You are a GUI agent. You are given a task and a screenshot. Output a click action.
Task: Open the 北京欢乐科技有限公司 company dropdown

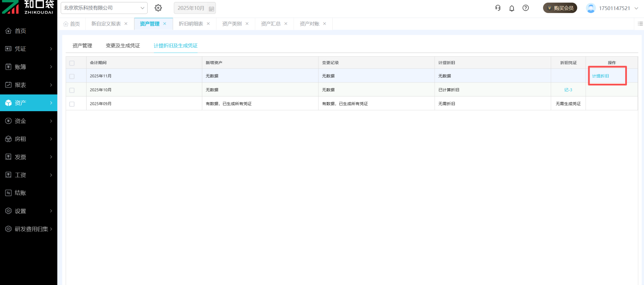[104, 8]
